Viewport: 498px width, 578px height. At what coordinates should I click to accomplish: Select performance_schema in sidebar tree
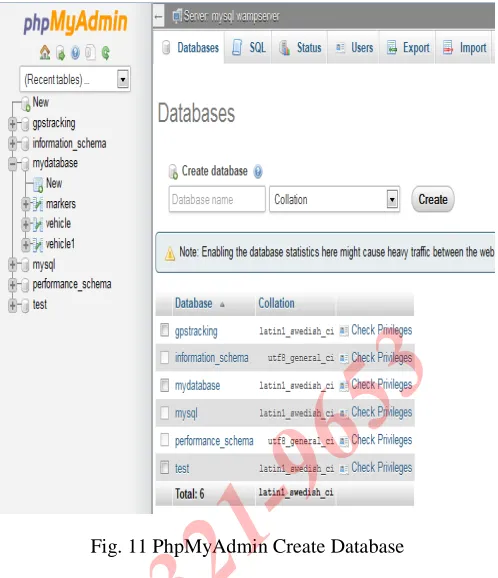[x=72, y=284]
